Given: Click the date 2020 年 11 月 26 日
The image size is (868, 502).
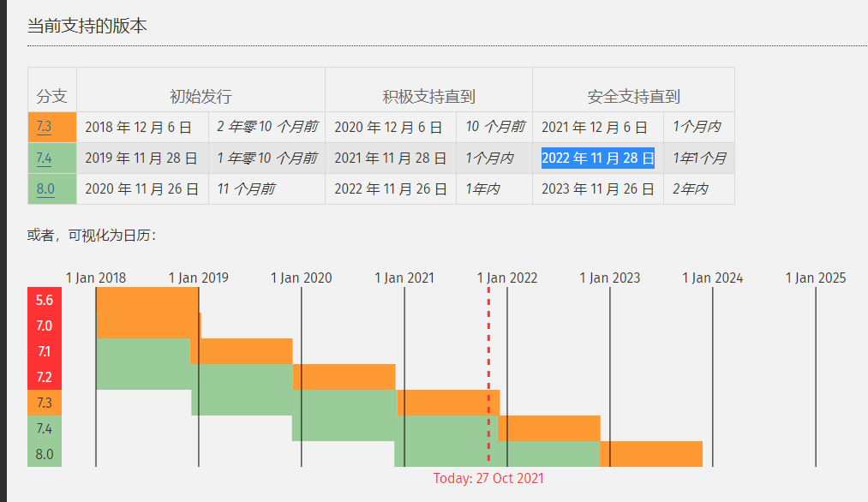Looking at the screenshot, I should click(141, 188).
